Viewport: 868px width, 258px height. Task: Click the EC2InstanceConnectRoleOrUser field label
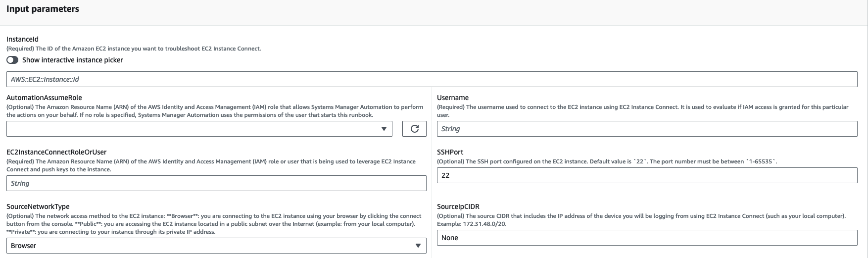click(56, 152)
